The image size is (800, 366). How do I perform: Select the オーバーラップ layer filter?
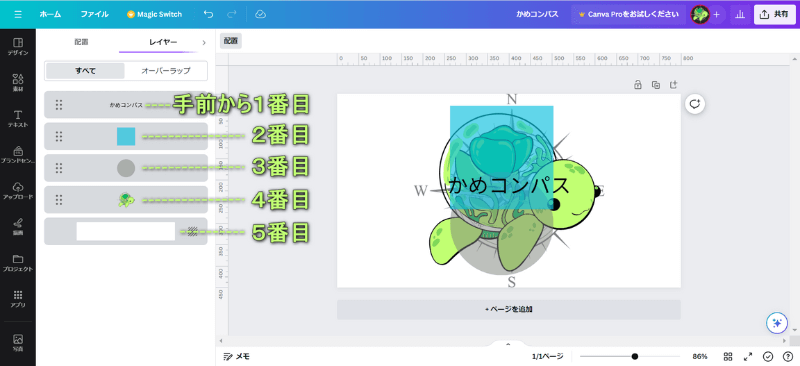[166, 71]
